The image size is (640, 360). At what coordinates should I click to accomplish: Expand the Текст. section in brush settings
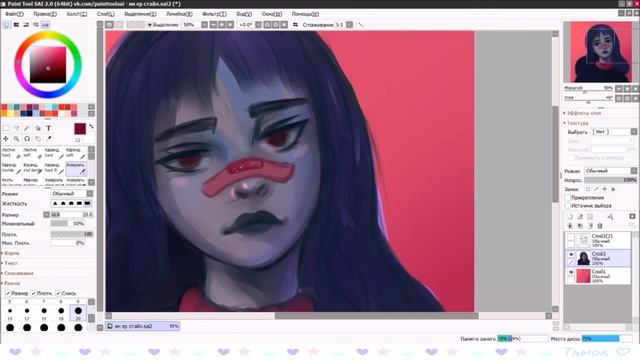pos(10,263)
